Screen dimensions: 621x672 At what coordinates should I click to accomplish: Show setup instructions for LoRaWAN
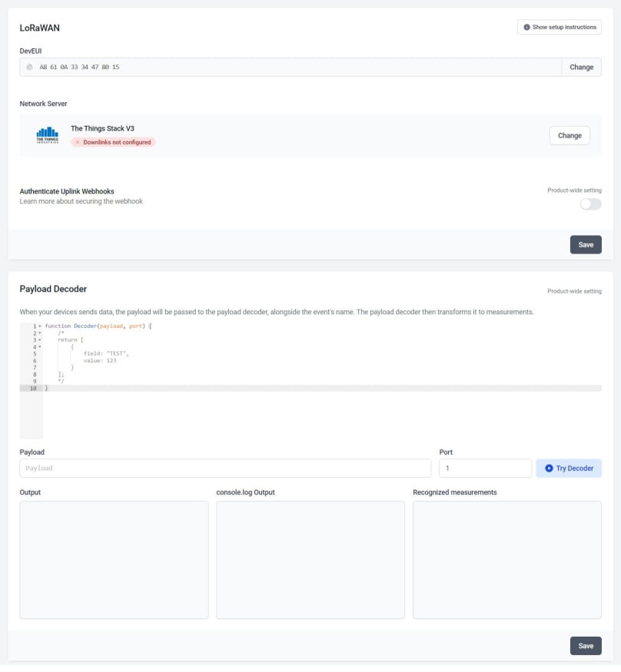[559, 27]
